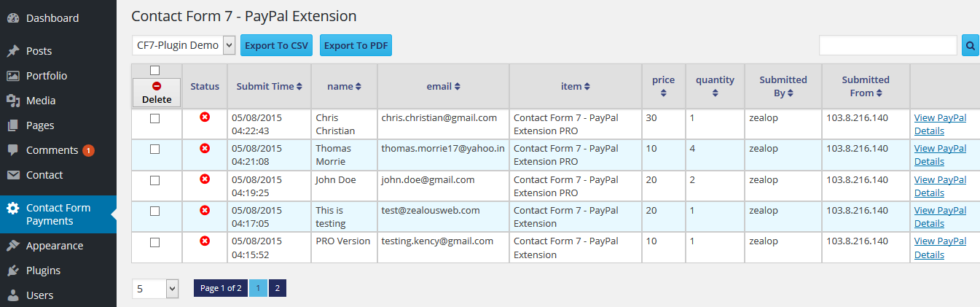Open View PayPal Details for John Doe
980x307 pixels.
(940, 186)
